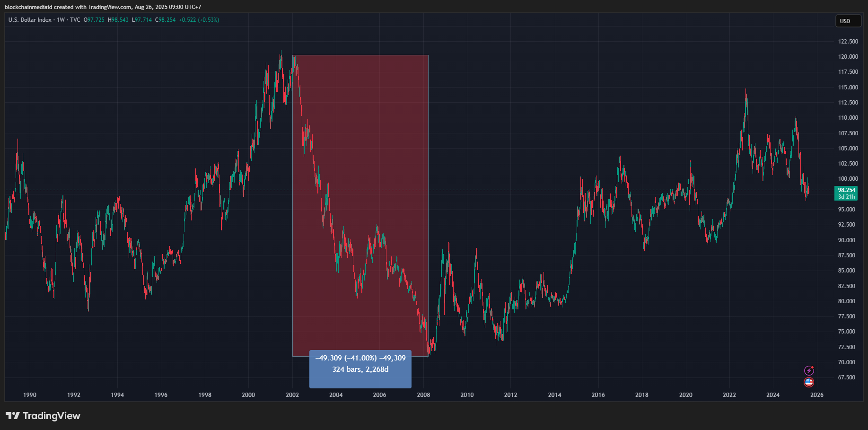Click the 2020 time axis label
This screenshot has height=430, width=868.
(686, 395)
